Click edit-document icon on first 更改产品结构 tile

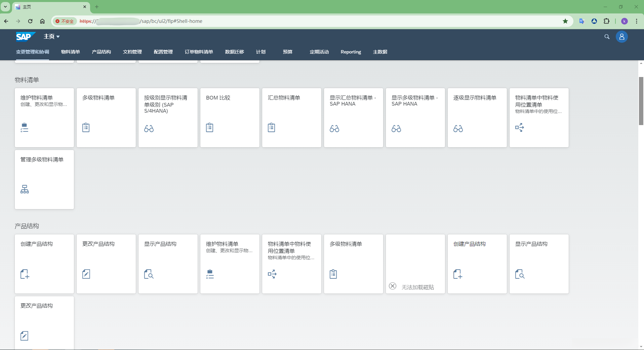coord(86,274)
